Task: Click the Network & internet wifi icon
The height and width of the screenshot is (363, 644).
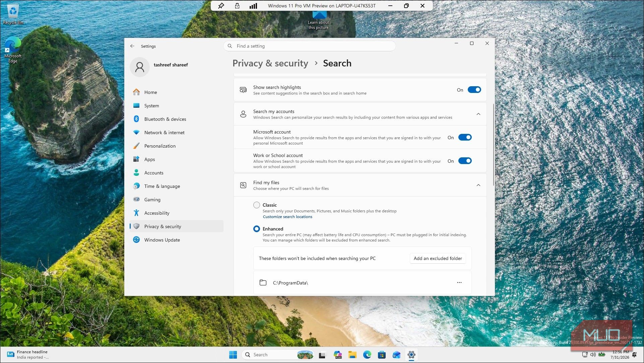Action: pos(136,133)
